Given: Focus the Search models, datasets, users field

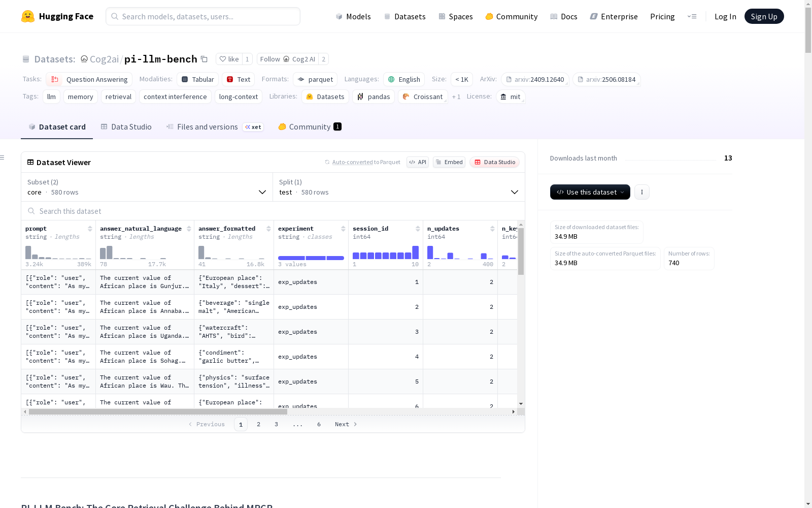Looking at the screenshot, I should 203,16.
